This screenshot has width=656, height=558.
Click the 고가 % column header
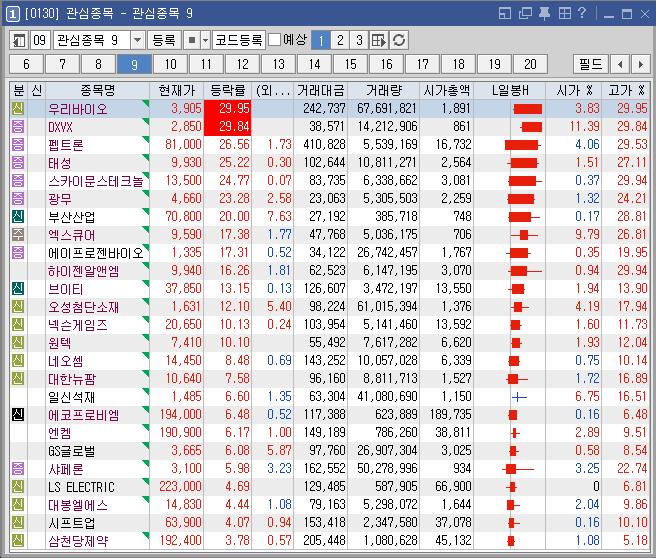(626, 90)
